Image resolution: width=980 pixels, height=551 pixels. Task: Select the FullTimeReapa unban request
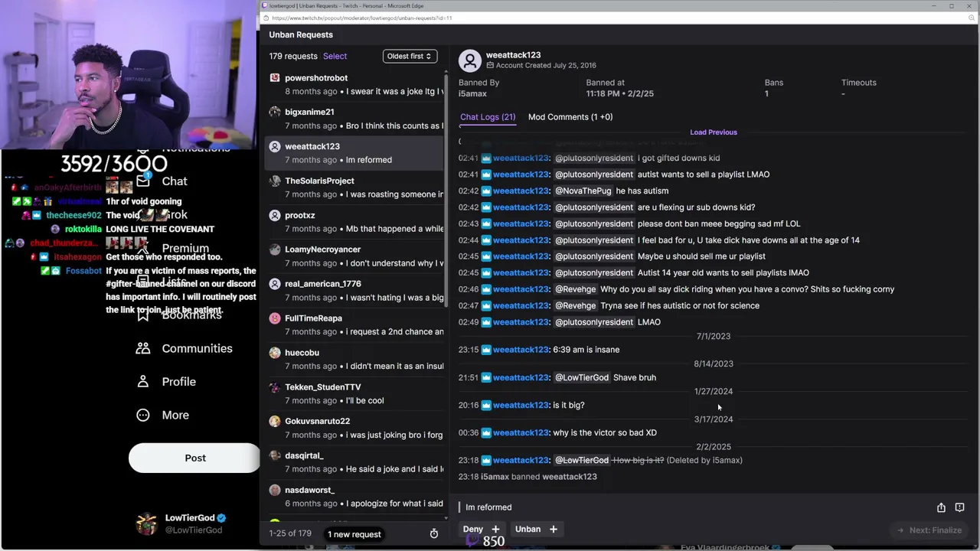click(354, 324)
